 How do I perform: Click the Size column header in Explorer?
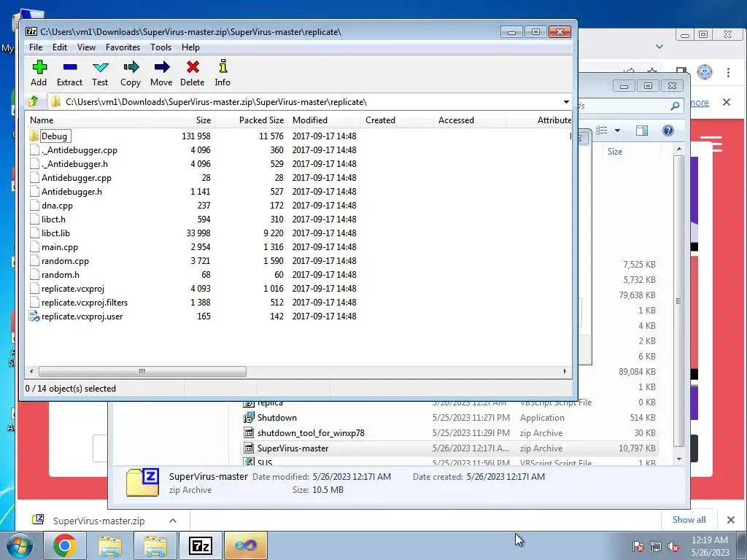614,152
